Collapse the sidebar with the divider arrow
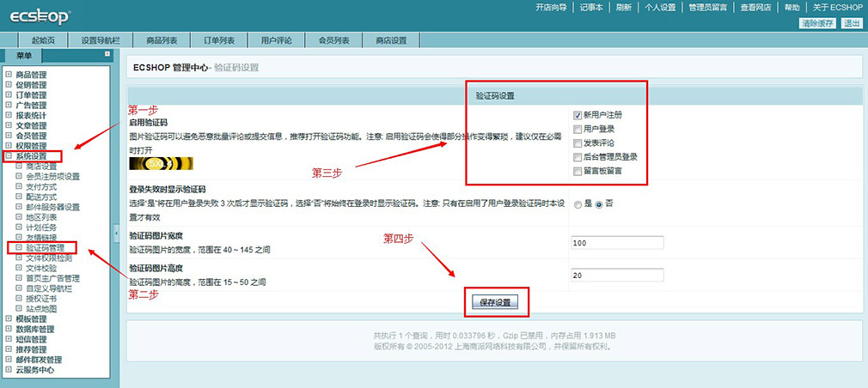This screenshot has height=388, width=868. click(x=117, y=231)
